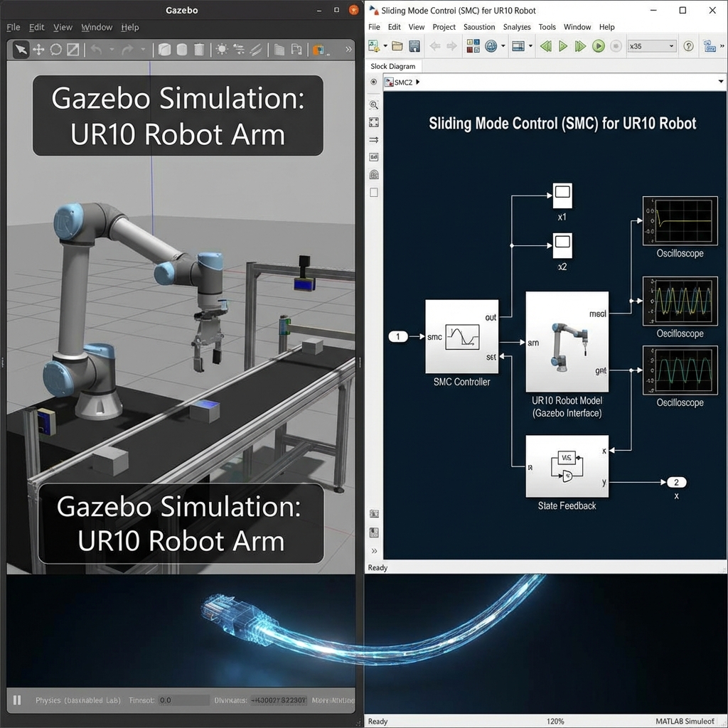Activate the scale tool in Gazebo
The width and height of the screenshot is (728, 728).
pos(73,49)
